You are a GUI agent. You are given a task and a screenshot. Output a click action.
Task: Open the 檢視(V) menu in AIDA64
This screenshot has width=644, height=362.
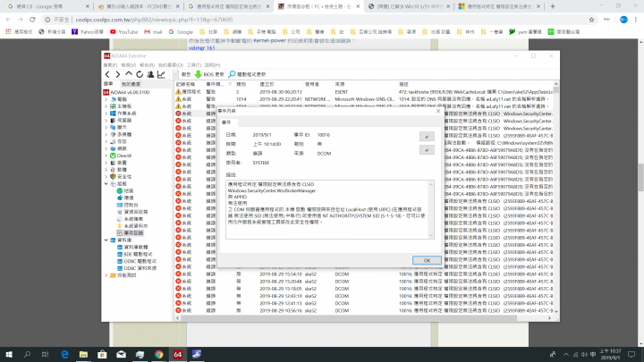point(128,65)
